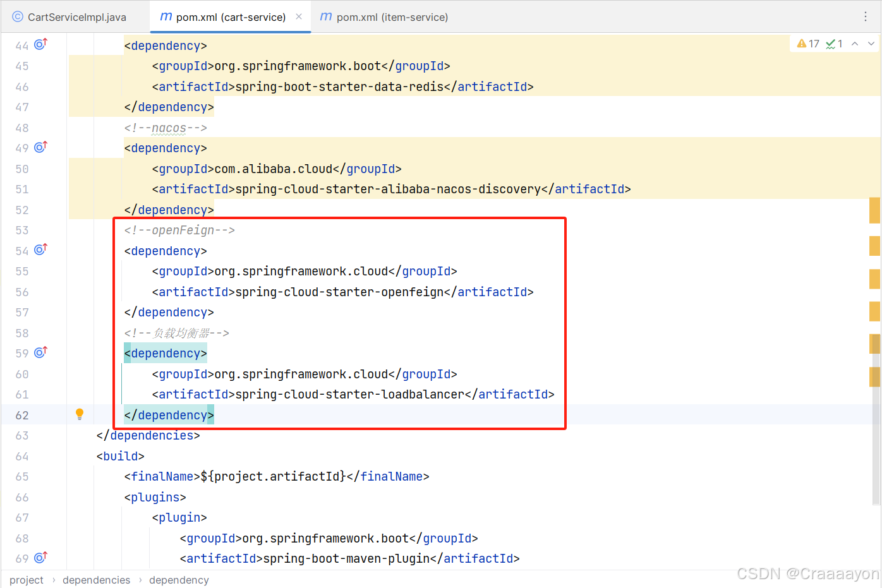Click line number 50 in the gutter
882x588 pixels.
point(22,169)
